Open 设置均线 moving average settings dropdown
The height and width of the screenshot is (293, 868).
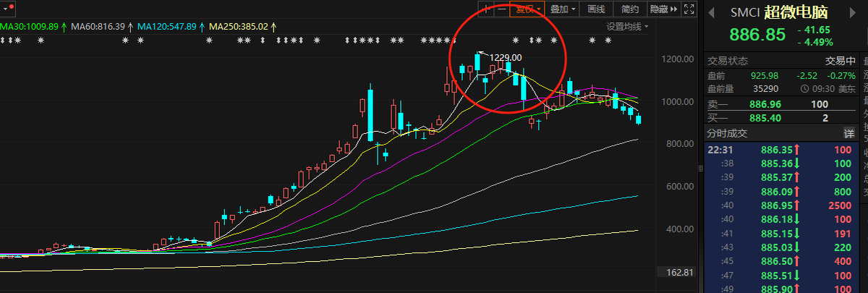coord(627,27)
